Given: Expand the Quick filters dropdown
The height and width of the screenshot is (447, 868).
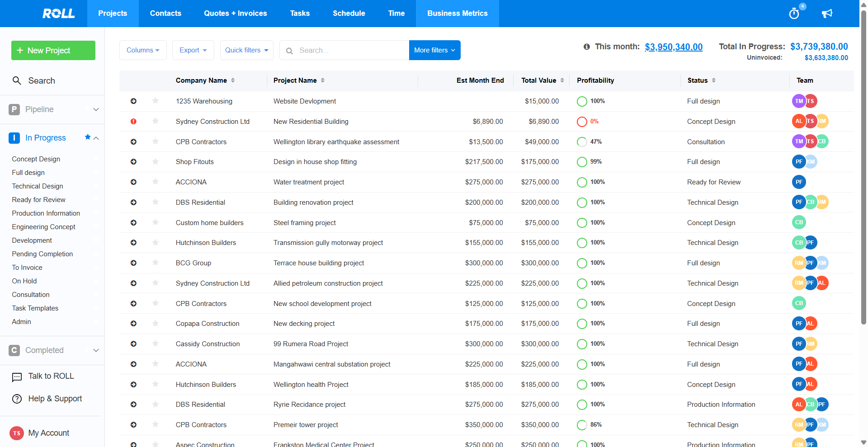Looking at the screenshot, I should click(x=246, y=50).
